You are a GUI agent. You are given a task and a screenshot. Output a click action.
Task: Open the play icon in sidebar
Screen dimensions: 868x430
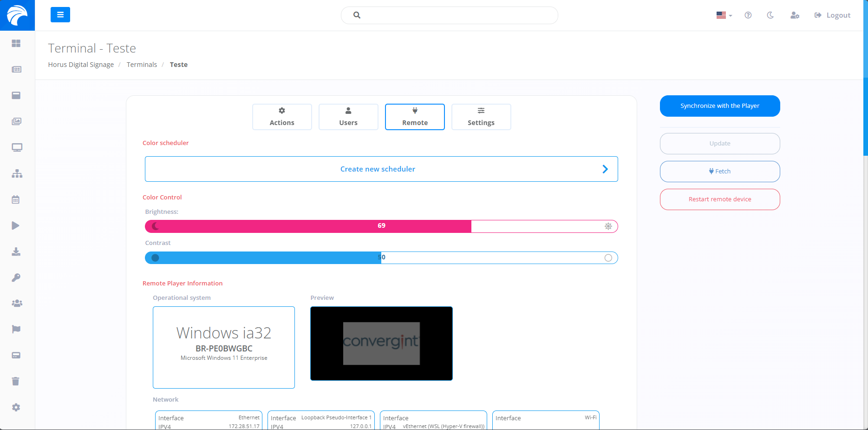pyautogui.click(x=16, y=226)
